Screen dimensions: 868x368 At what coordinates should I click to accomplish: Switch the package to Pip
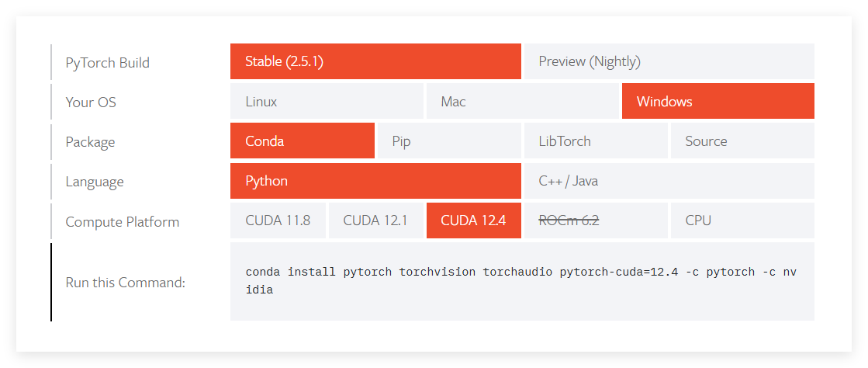[448, 141]
